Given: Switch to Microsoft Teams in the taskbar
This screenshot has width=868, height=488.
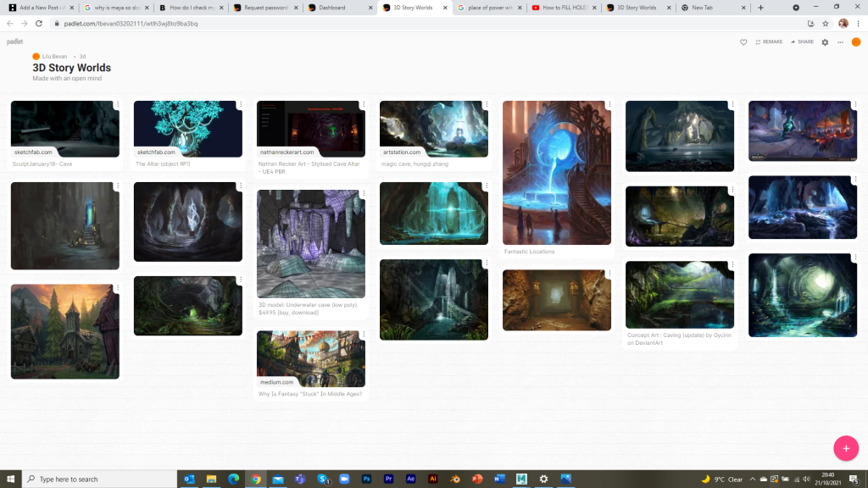Looking at the screenshot, I should [300, 480].
